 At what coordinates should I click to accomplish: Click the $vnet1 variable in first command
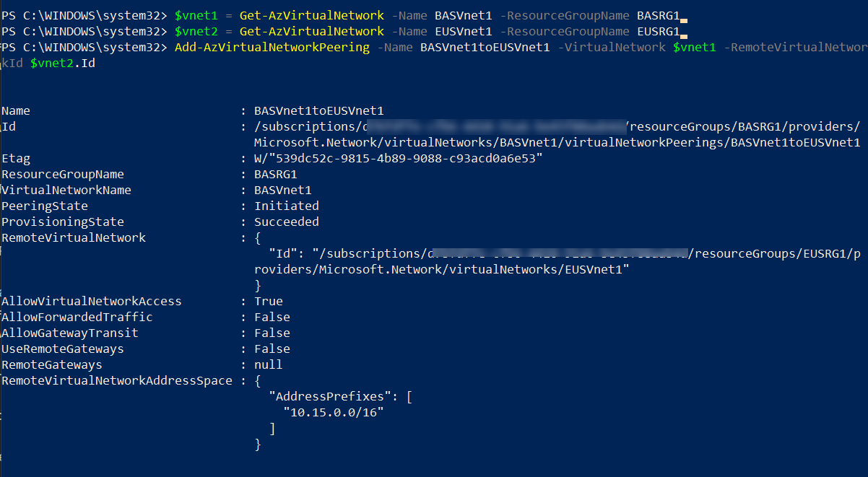(192, 15)
